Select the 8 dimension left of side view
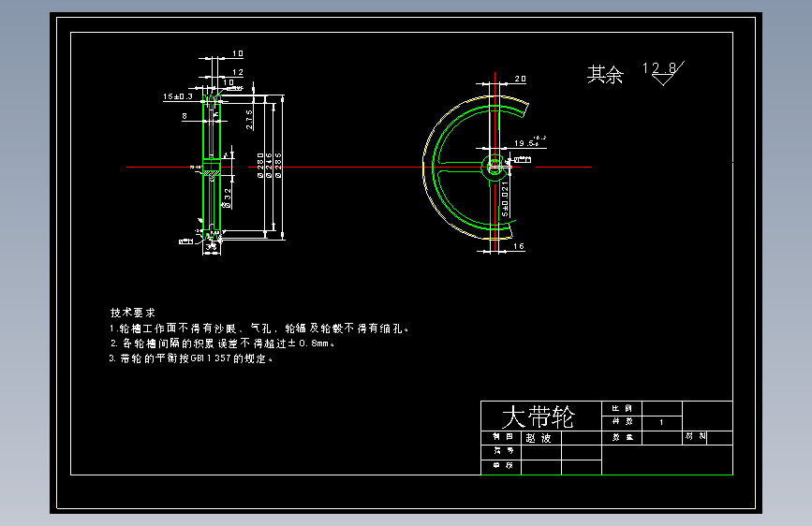 click(185, 116)
